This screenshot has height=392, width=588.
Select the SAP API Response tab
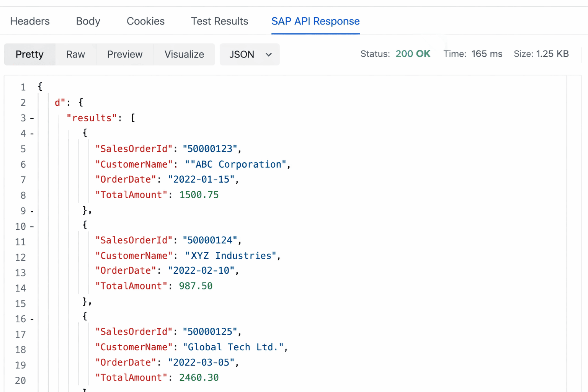tap(315, 21)
